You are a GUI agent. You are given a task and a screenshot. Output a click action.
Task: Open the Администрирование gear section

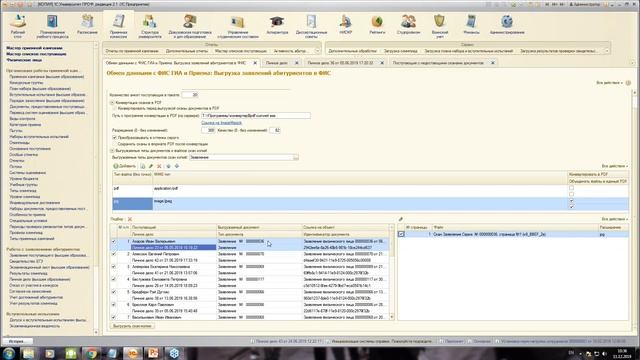507,24
